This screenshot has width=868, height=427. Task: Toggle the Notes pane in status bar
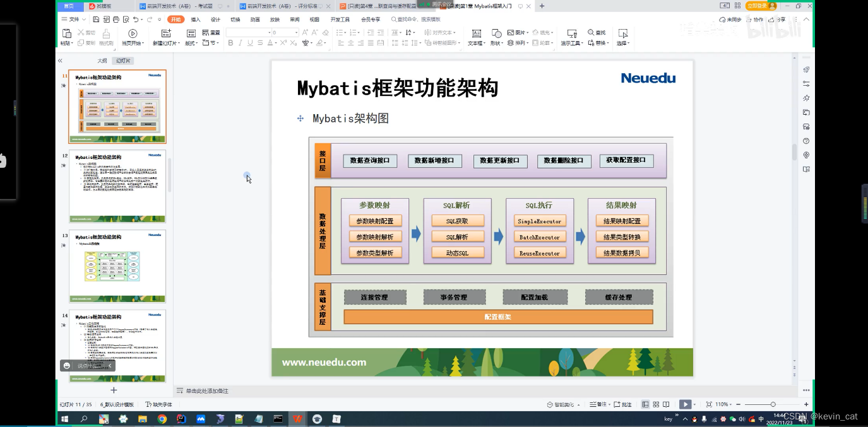click(x=597, y=404)
